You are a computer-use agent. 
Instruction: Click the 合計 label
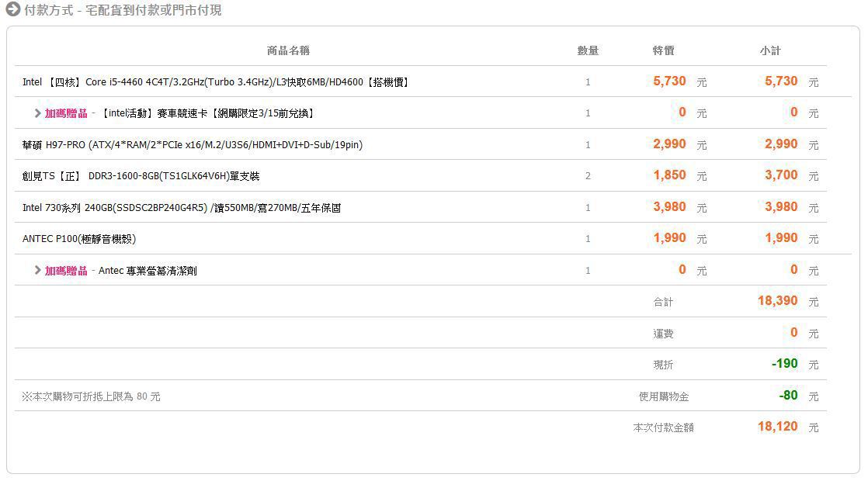point(663,302)
